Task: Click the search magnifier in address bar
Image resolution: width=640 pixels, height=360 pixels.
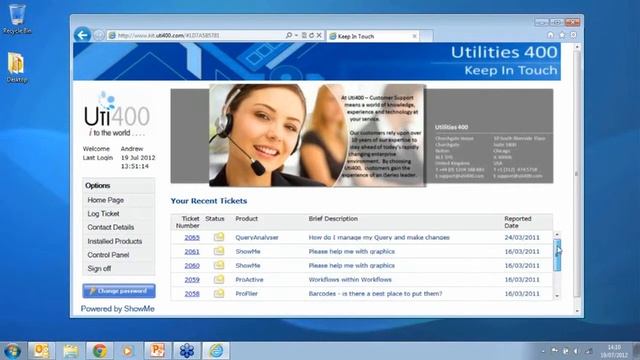Action: 289,36
